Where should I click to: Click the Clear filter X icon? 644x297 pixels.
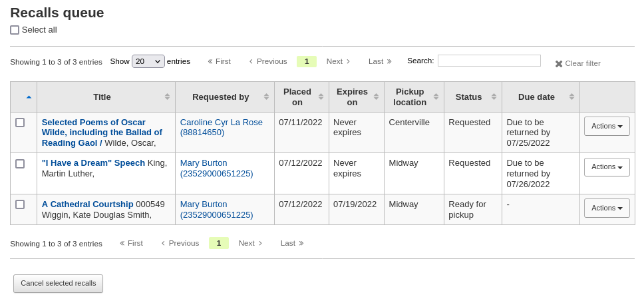[559, 64]
